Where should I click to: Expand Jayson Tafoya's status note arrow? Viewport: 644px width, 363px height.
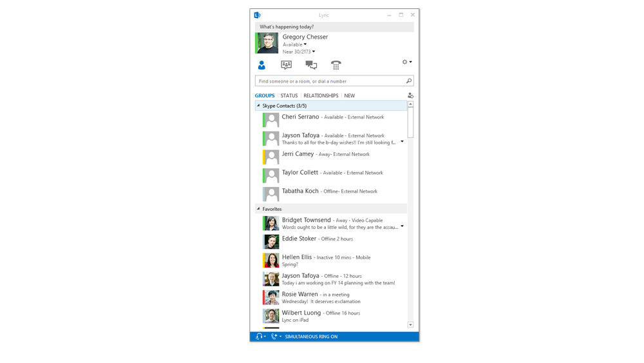pyautogui.click(x=402, y=141)
